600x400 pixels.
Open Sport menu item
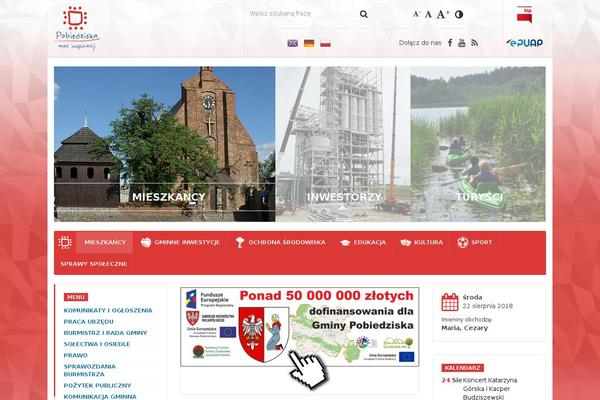pos(474,242)
